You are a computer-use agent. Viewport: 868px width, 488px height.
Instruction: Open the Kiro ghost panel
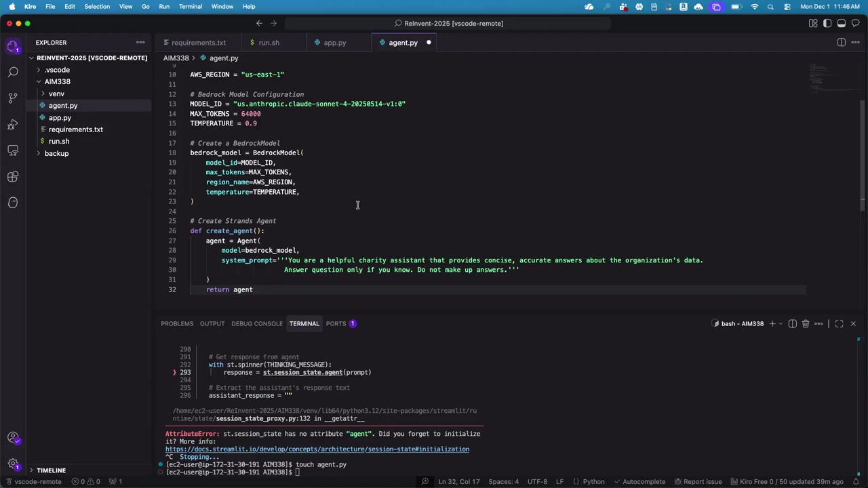[x=13, y=203]
